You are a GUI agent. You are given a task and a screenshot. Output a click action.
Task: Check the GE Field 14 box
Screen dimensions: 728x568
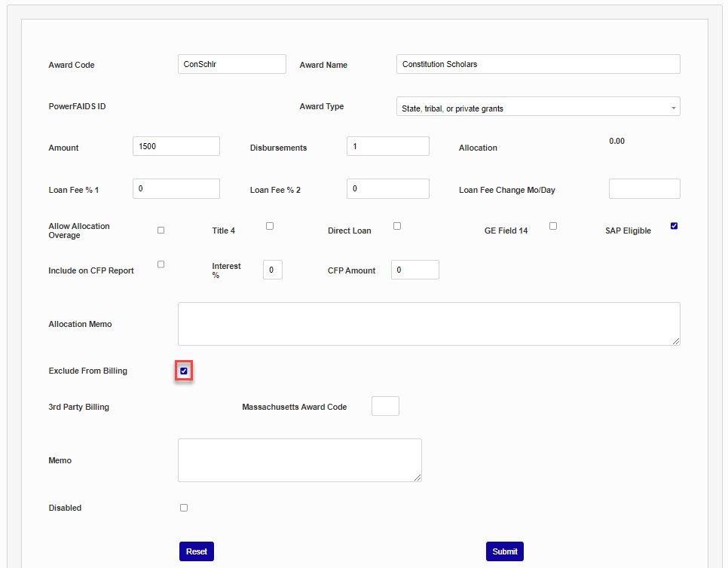[553, 226]
